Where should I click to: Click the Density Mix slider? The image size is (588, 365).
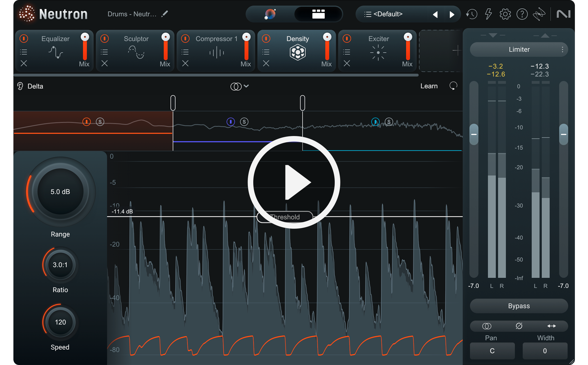coord(327,47)
